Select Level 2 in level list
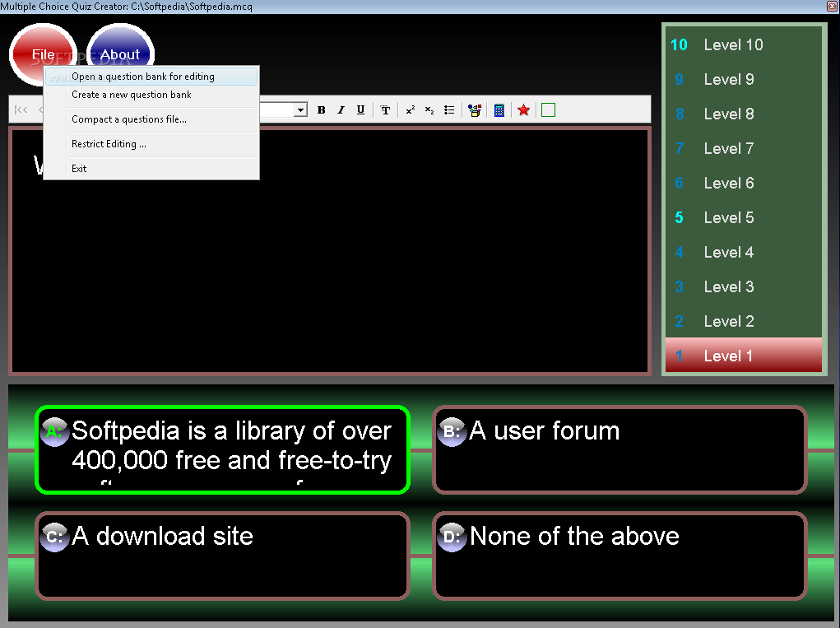 (743, 321)
